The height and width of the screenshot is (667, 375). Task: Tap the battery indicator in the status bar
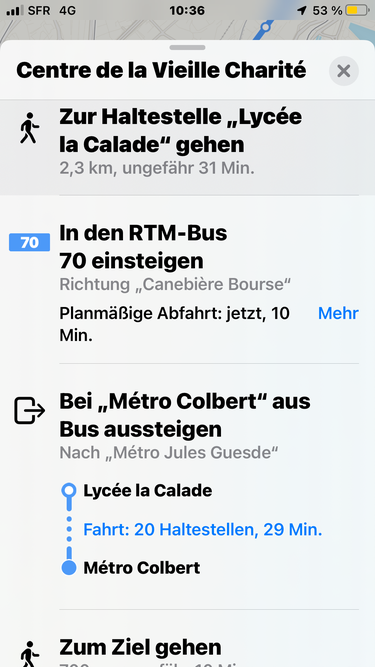(357, 11)
